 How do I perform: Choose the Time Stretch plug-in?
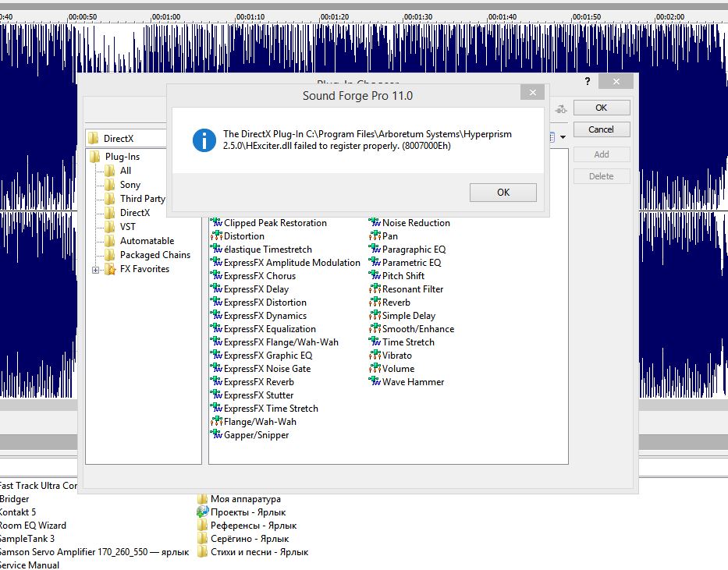tap(402, 342)
